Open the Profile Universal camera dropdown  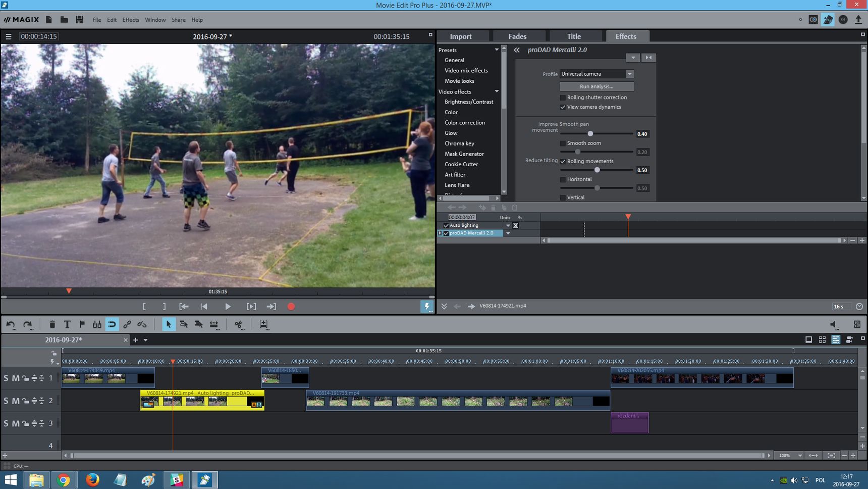pyautogui.click(x=629, y=74)
